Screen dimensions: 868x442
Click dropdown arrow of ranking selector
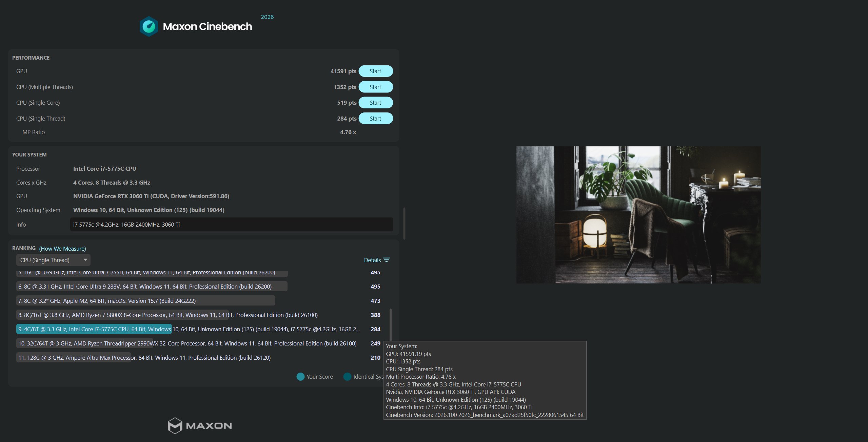(85, 260)
